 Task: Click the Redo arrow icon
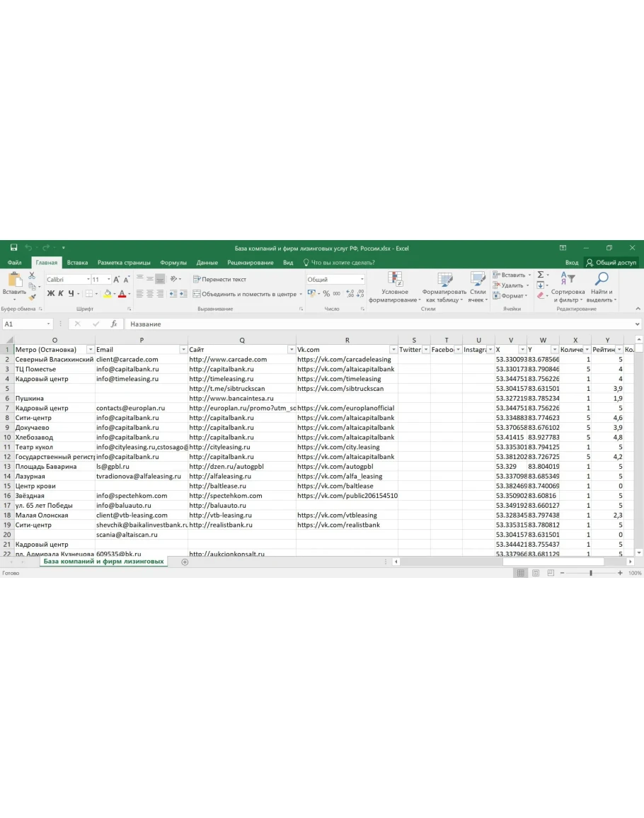46,248
